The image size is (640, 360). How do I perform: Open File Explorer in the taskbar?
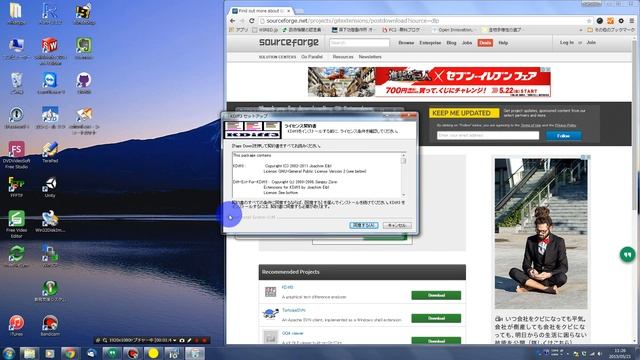29,353
